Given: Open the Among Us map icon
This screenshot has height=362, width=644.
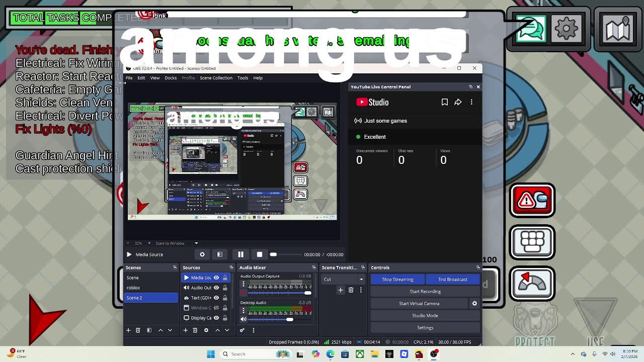Looking at the screenshot, I should click(x=618, y=29).
